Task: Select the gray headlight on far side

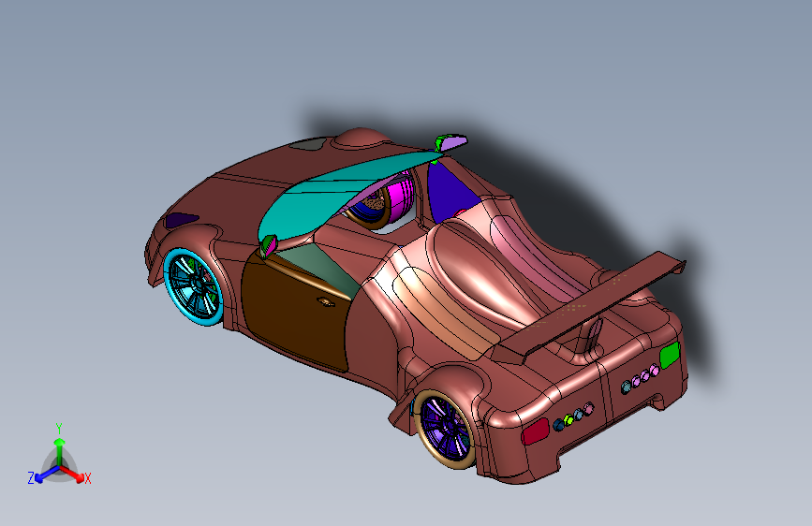Action: pos(308,143)
